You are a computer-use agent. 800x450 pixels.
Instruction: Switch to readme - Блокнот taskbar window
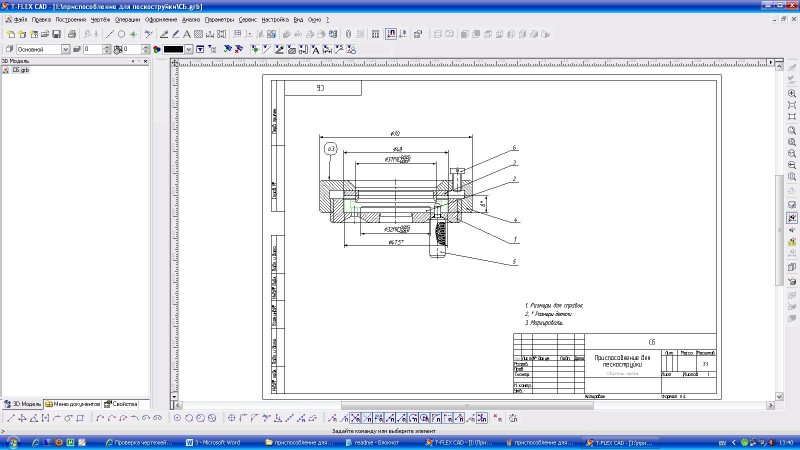click(x=372, y=442)
